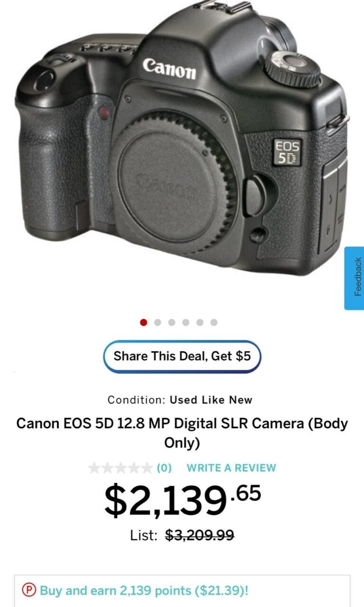
Task: Go to the fifth carousel dot
Action: (x=200, y=322)
